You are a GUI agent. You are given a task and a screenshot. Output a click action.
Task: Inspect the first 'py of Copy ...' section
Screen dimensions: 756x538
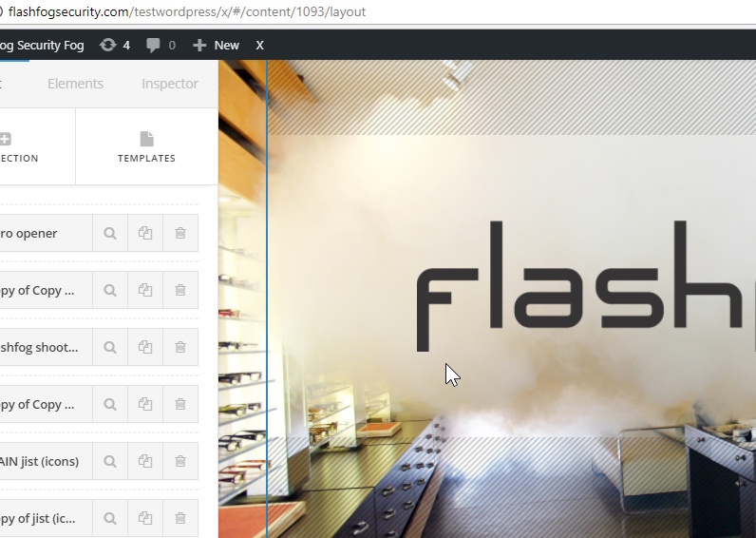[110, 291]
